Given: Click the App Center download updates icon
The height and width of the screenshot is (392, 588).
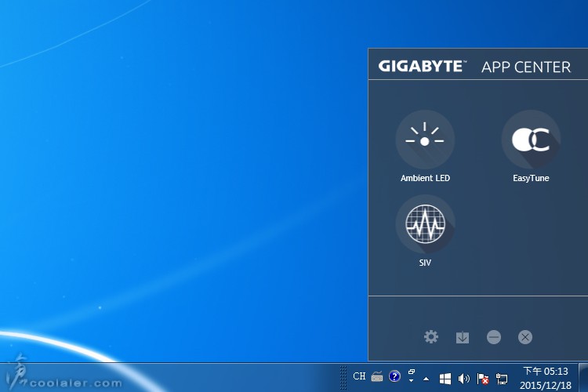Looking at the screenshot, I should (463, 337).
